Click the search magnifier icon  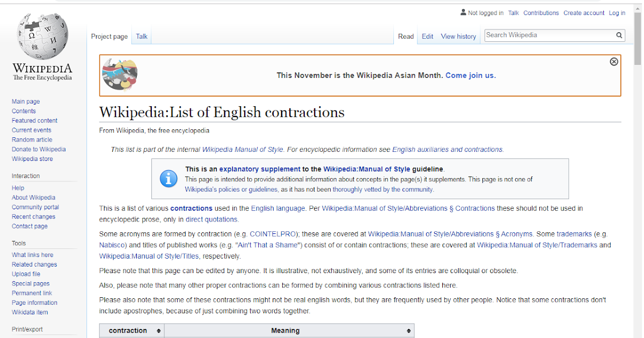pyautogui.click(x=619, y=35)
